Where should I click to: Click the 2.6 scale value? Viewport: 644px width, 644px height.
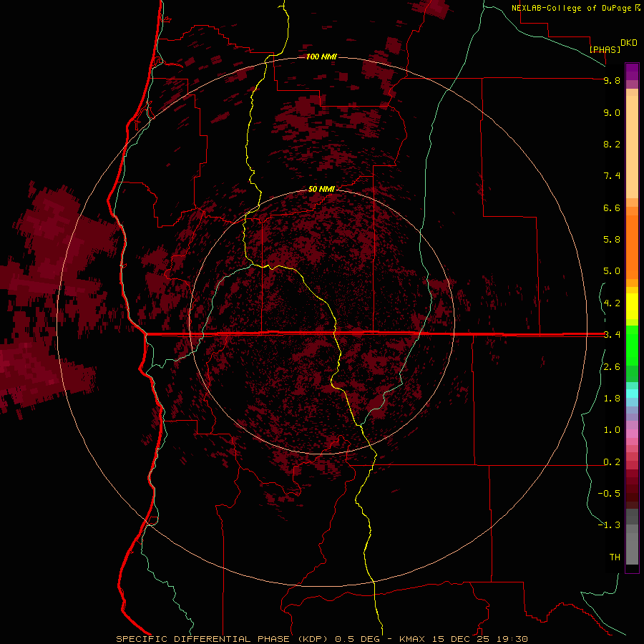[x=612, y=367]
